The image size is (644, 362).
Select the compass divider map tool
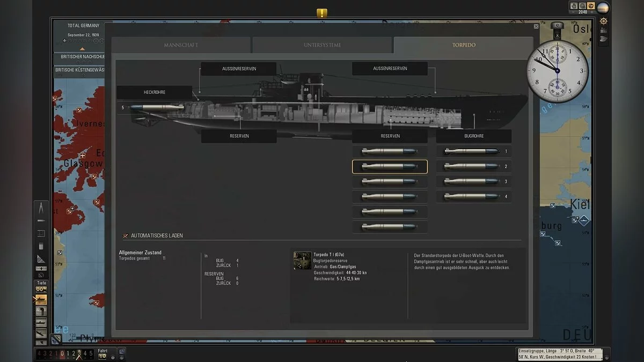point(41,208)
